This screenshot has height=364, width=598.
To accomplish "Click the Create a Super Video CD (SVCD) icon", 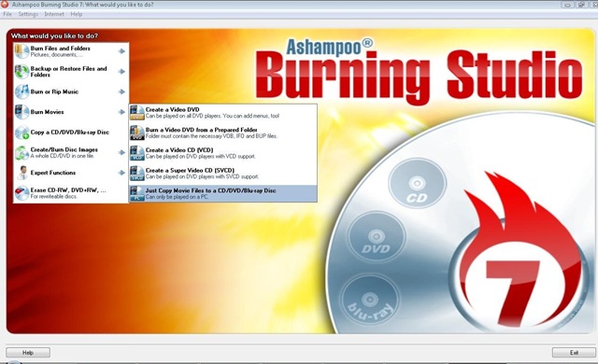I will point(137,174).
